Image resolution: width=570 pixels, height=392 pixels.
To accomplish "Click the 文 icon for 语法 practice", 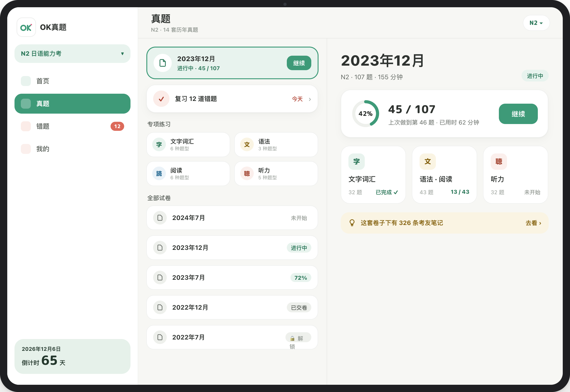I will point(247,145).
